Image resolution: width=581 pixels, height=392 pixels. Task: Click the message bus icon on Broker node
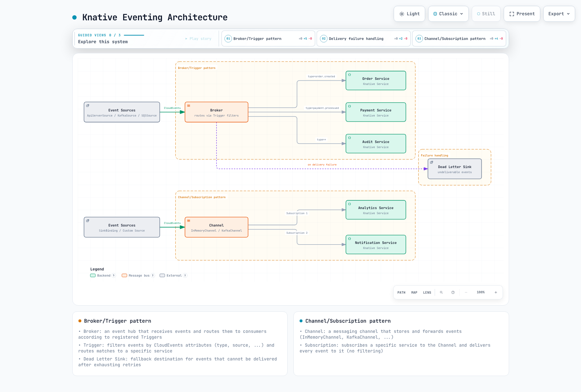188,106
